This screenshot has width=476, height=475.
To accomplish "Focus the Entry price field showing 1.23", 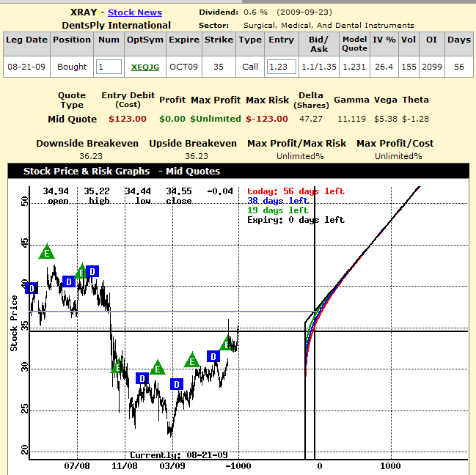I will coord(282,67).
